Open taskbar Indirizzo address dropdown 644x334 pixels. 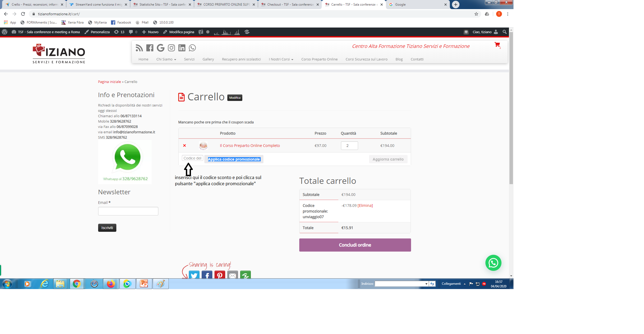click(426, 284)
